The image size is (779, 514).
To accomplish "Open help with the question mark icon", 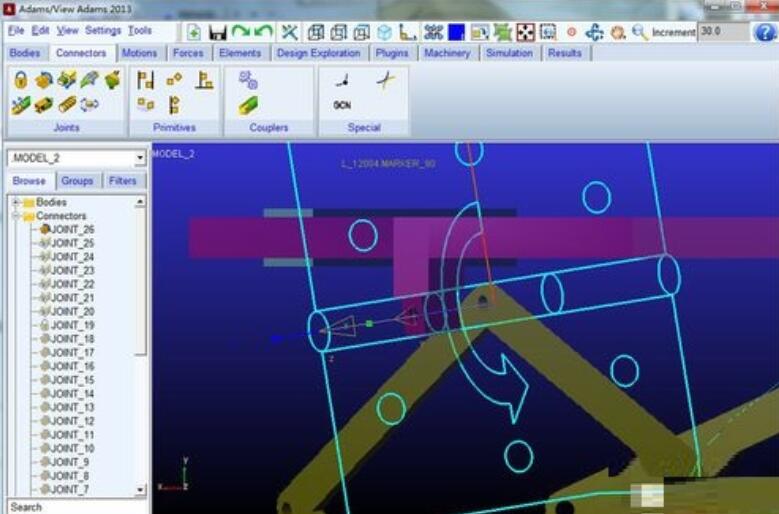I will coord(765,33).
